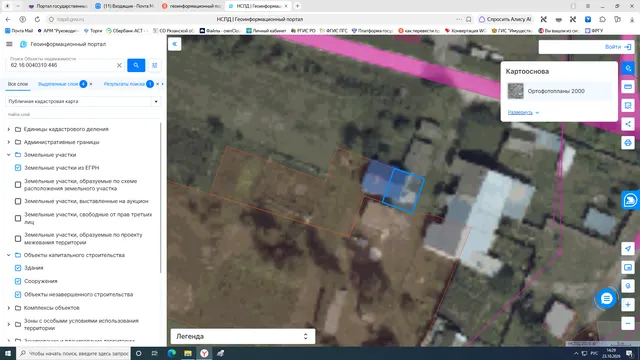The height and width of the screenshot is (360, 640).
Task: Toggle the Сооружения layer checkbox
Action: pyautogui.click(x=18, y=281)
